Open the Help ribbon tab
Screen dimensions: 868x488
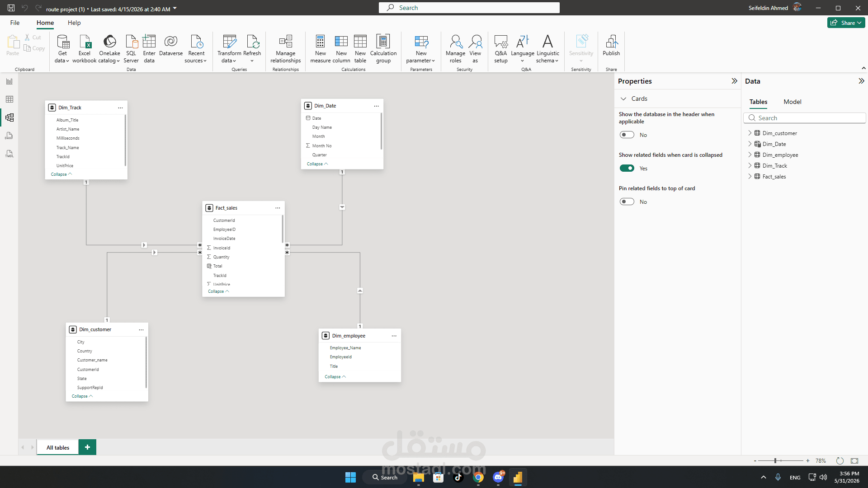pos(74,23)
